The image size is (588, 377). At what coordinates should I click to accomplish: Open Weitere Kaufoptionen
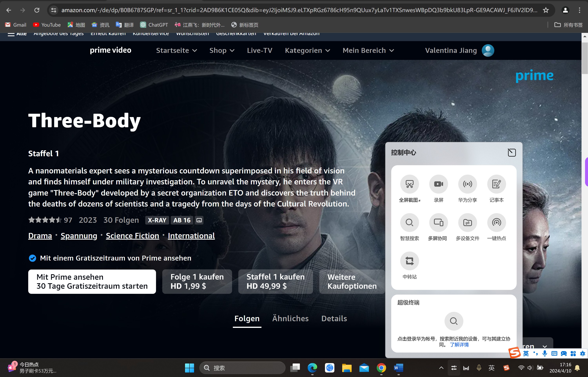click(x=352, y=281)
